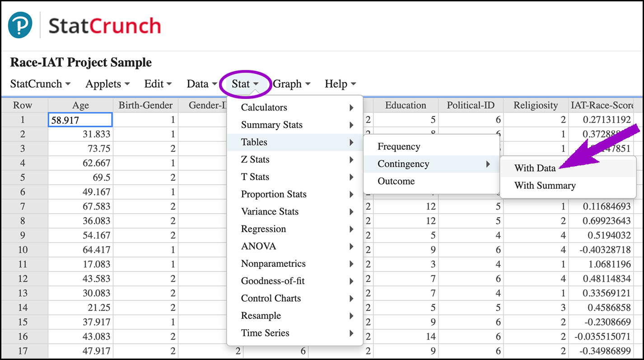Click IAT score cell -0.035515071
Viewport: 644px width, 360px height.
[601, 337]
